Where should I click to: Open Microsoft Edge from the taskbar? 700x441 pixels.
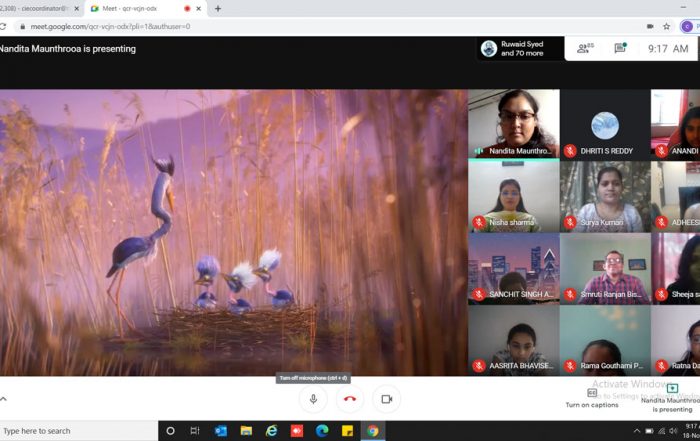[x=322, y=431]
